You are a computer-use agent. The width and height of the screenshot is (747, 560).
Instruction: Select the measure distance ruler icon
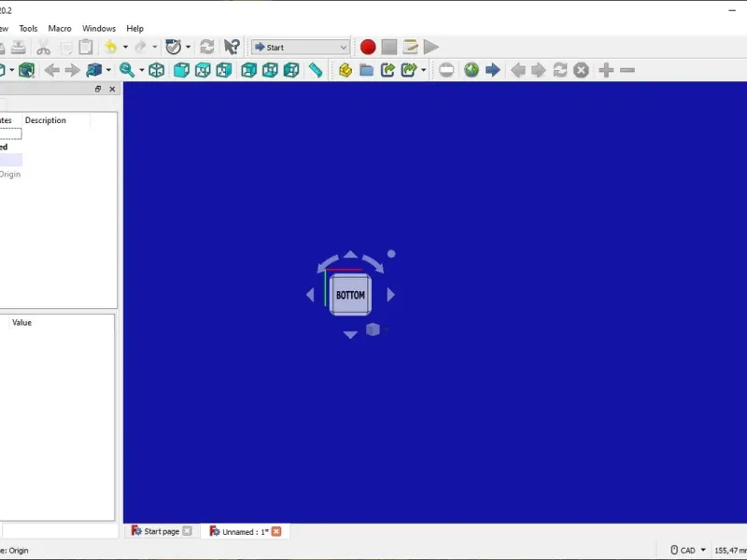[316, 70]
